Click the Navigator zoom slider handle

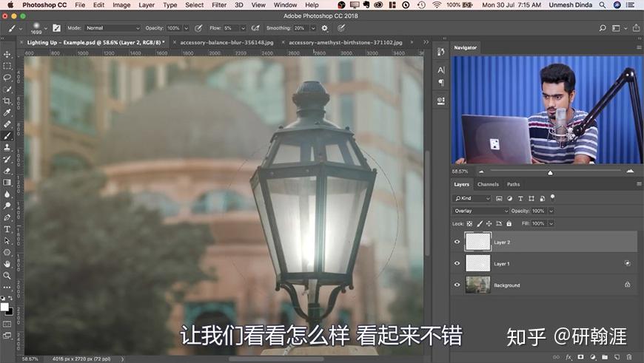550,172
